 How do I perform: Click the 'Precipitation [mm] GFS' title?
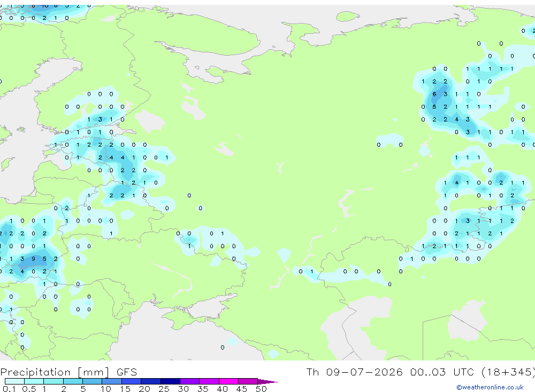68,372
